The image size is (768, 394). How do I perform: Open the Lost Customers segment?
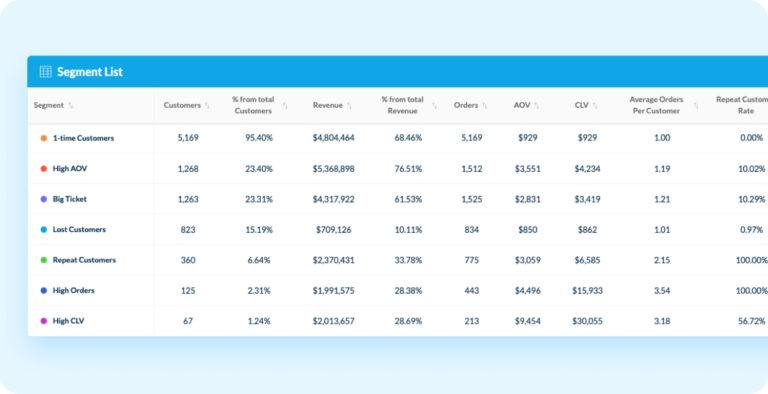tap(79, 229)
